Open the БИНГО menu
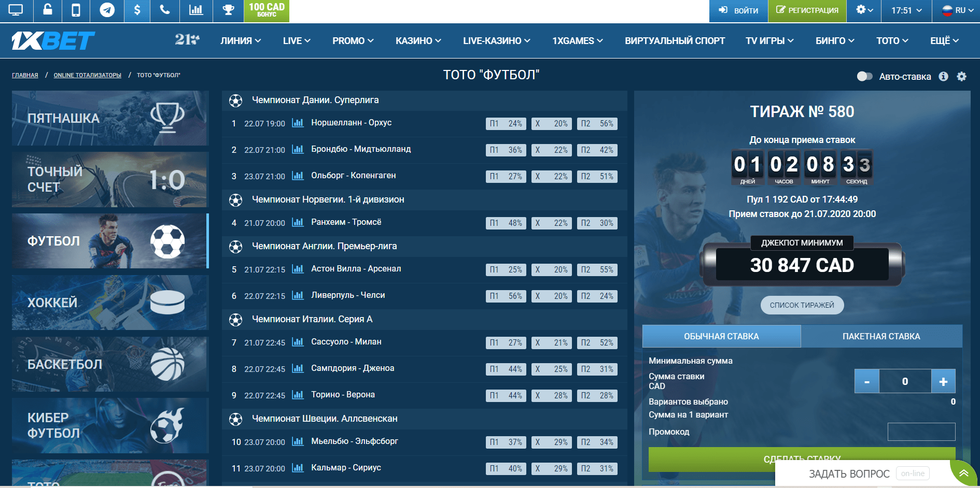 pyautogui.click(x=835, y=40)
